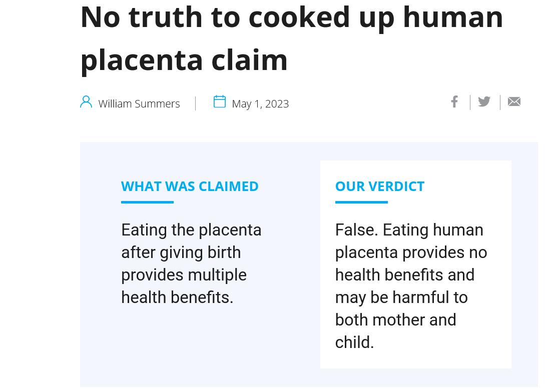Open author William Summers' profile link
The height and width of the screenshot is (392, 553).
click(x=139, y=103)
